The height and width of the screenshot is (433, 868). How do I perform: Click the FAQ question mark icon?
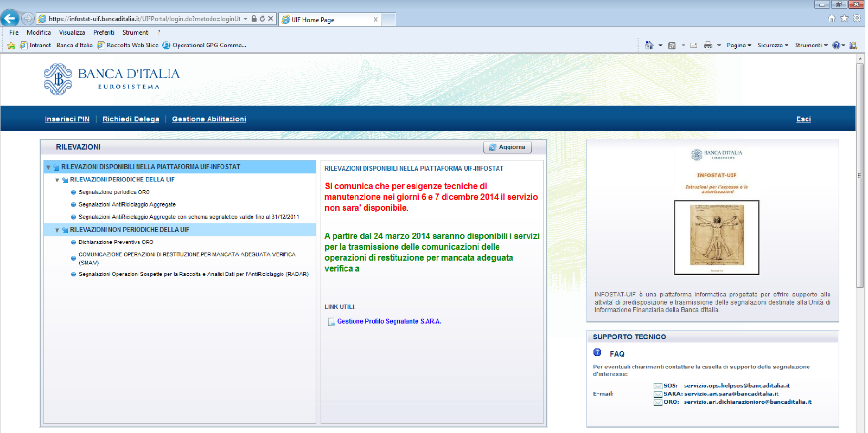597,352
